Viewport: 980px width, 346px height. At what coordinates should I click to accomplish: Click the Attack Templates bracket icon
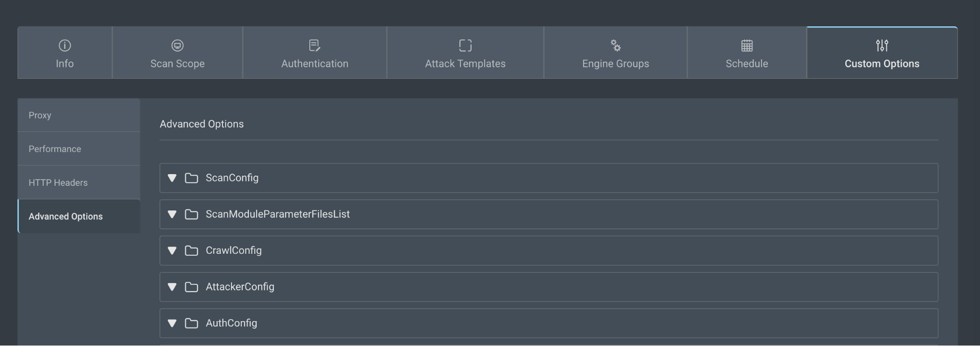pos(465,46)
